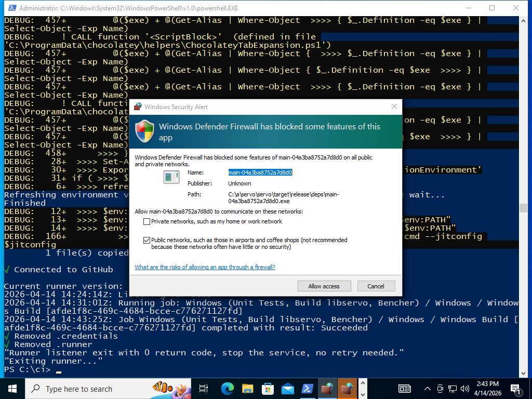Show hidden system tray icons
532x399 pixels.
click(428, 389)
